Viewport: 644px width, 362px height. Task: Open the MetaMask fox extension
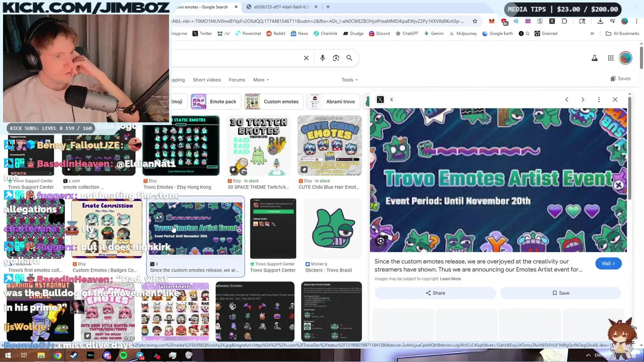click(492, 21)
